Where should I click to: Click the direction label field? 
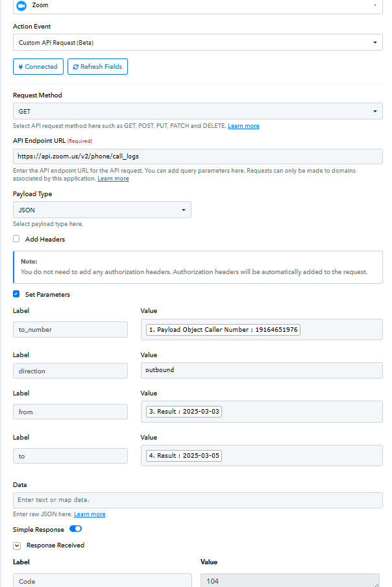(70, 371)
